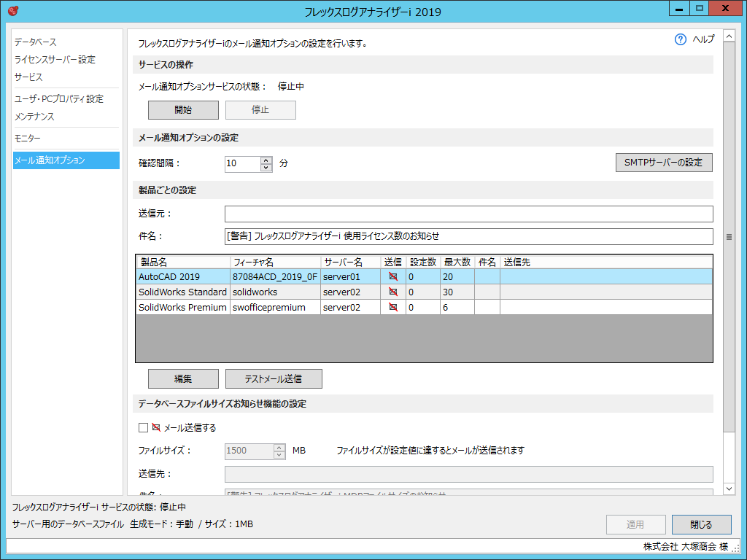Decrease the 確認間隔 value with the down arrow
This screenshot has height=560, width=747.
tap(266, 168)
